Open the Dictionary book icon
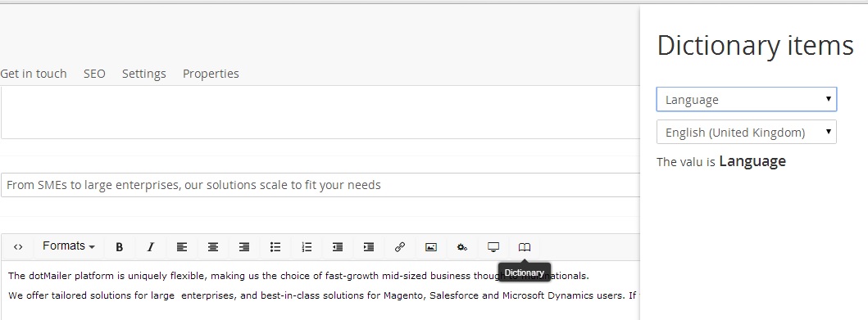The image size is (868, 320). [x=525, y=247]
